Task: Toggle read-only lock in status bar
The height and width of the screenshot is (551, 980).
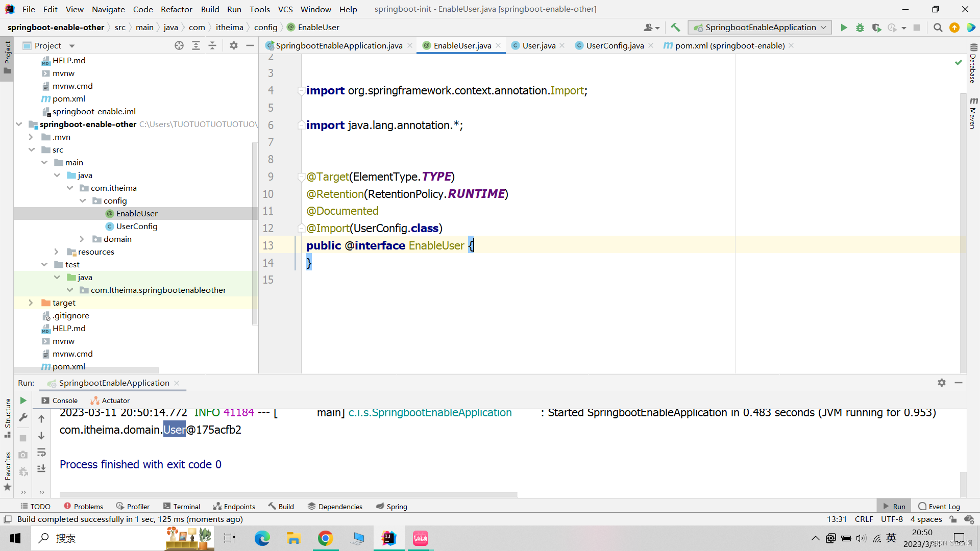Action: point(953,519)
